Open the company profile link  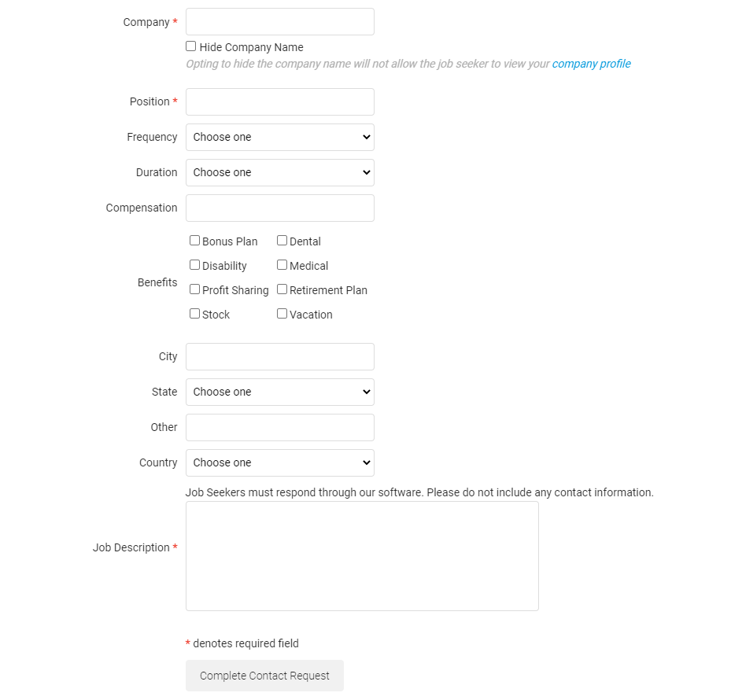tap(591, 64)
